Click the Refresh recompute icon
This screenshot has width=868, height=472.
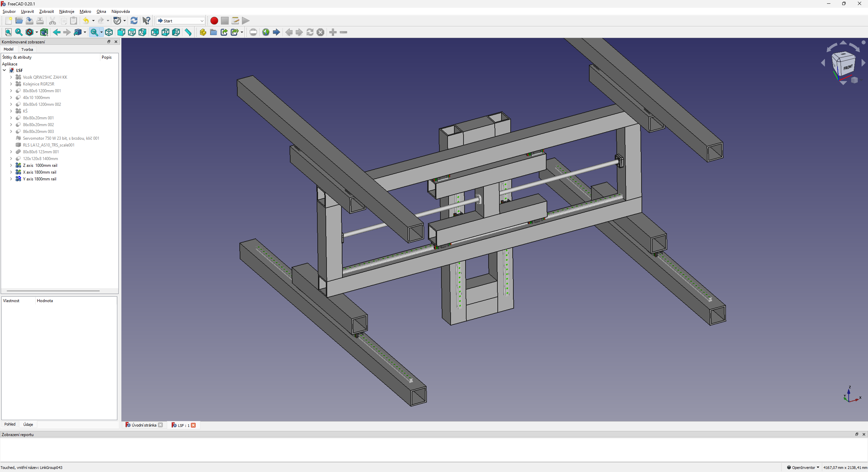[134, 21]
